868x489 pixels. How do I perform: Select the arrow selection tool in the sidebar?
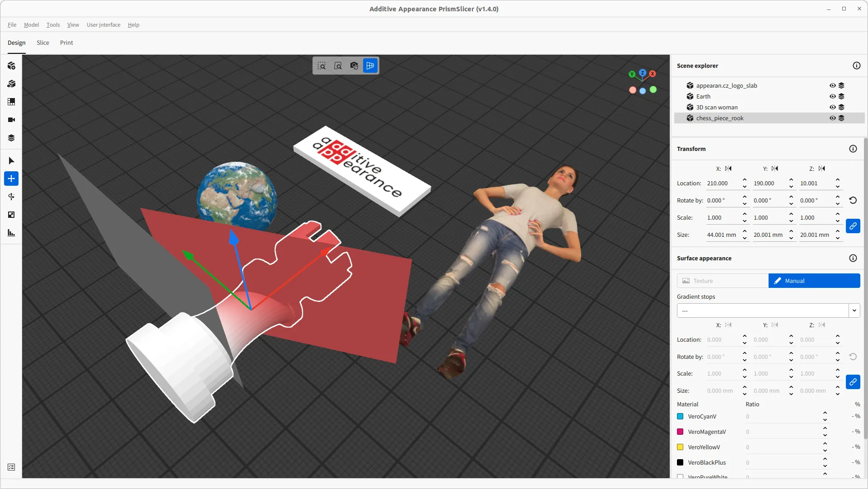click(x=11, y=160)
